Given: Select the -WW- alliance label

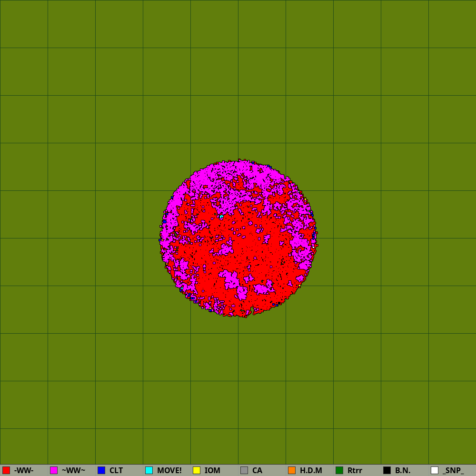Looking at the screenshot, I should click(x=24, y=470).
